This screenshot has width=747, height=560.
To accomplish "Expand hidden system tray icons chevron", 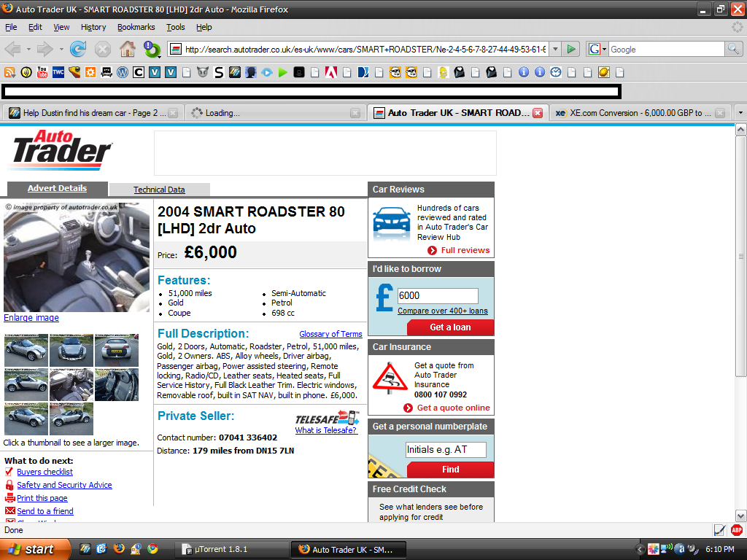I will 639,549.
